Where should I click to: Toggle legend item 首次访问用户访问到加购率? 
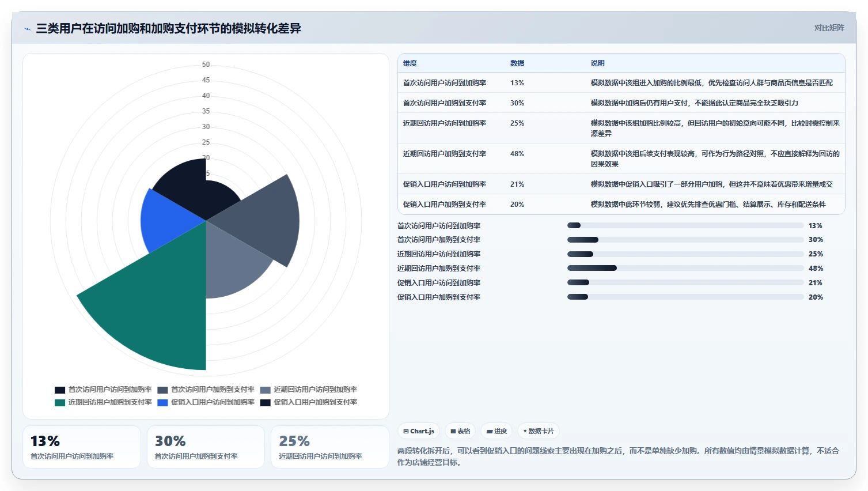104,390
